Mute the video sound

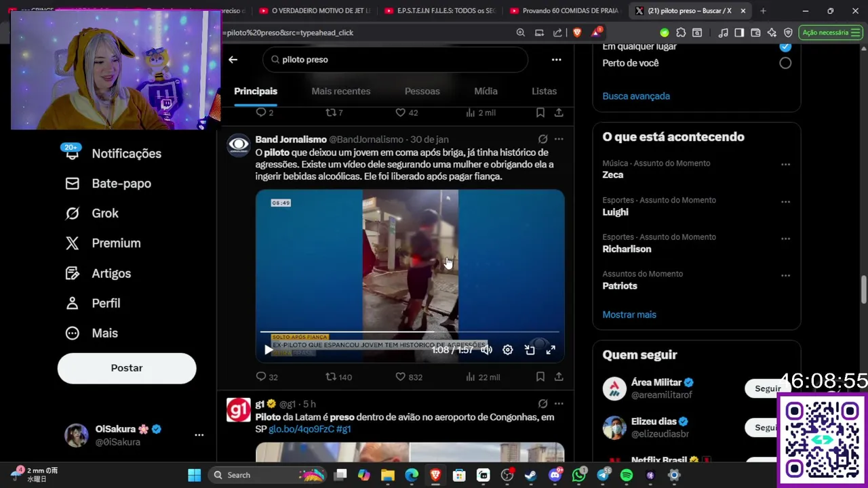coord(486,350)
